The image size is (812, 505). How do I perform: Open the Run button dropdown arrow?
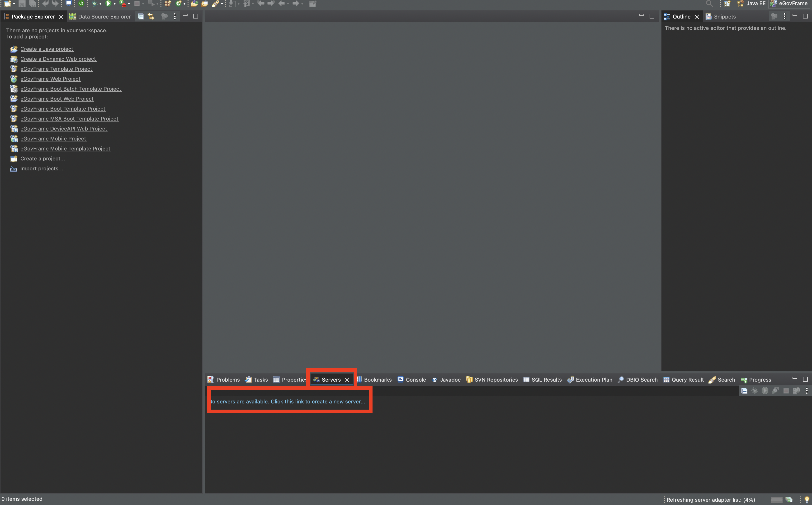point(115,4)
